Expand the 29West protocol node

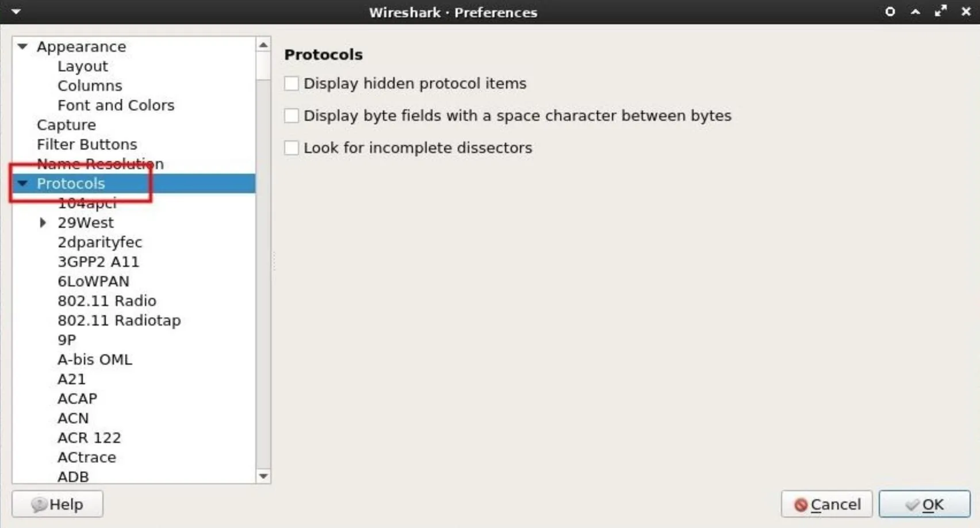[x=43, y=223]
